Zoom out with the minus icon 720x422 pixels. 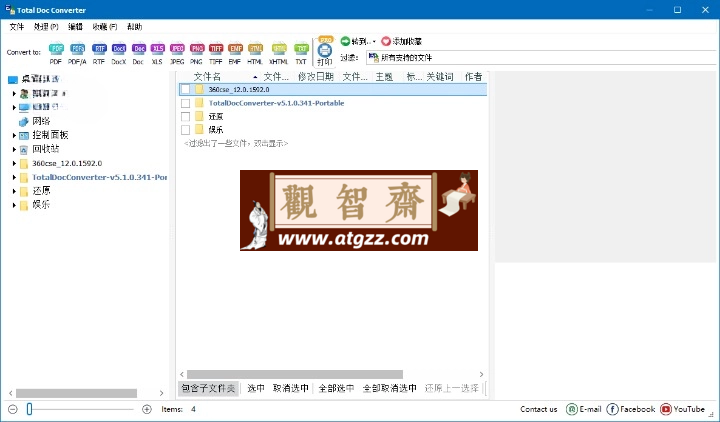(13, 409)
